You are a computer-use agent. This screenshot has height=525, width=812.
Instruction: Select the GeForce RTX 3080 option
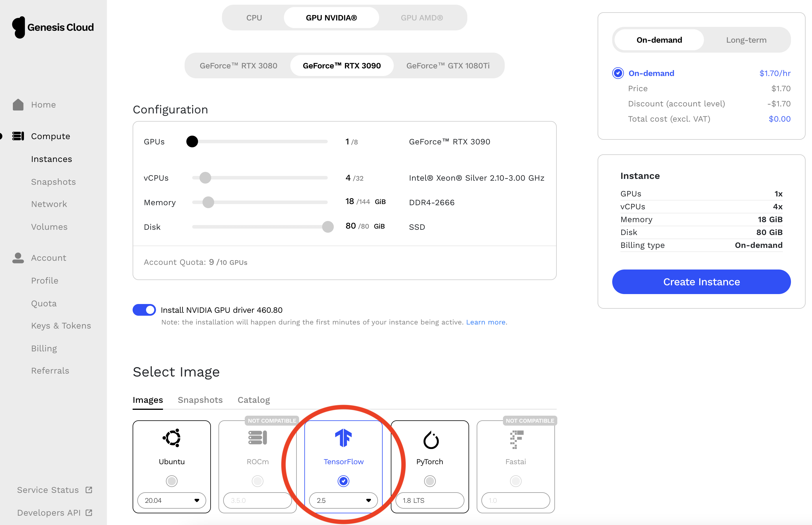tap(238, 65)
